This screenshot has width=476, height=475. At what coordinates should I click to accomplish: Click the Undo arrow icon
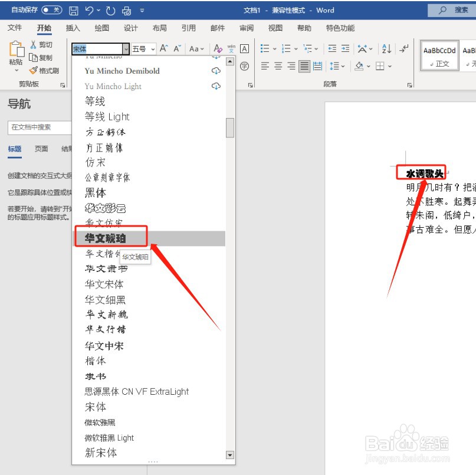(89, 11)
